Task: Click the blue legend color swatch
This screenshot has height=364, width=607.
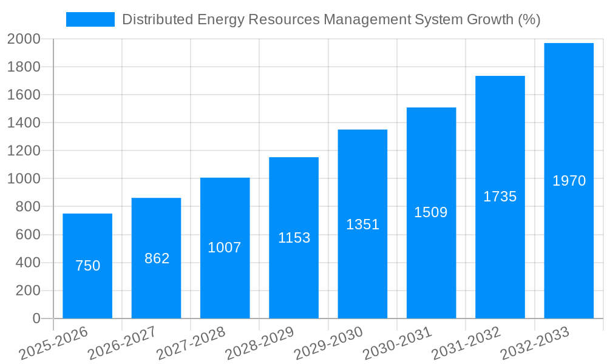Action: pyautogui.click(x=90, y=19)
